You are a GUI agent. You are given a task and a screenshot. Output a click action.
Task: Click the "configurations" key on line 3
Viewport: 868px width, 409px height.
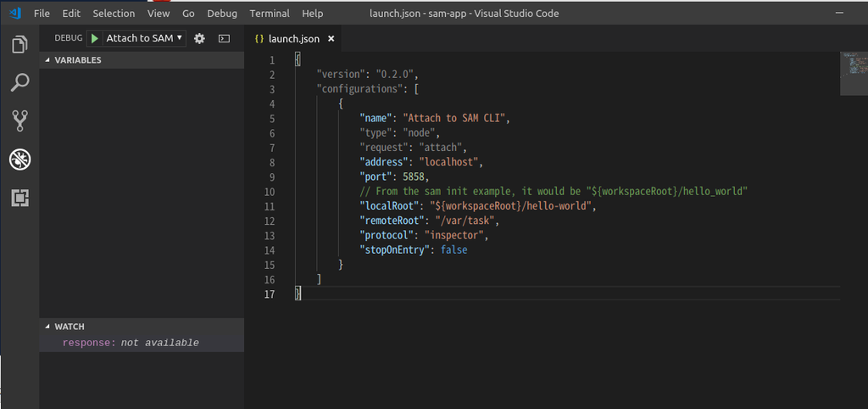point(359,88)
